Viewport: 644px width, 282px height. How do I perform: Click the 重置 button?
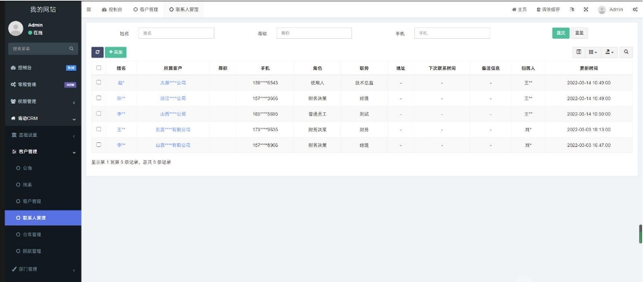pyautogui.click(x=579, y=33)
